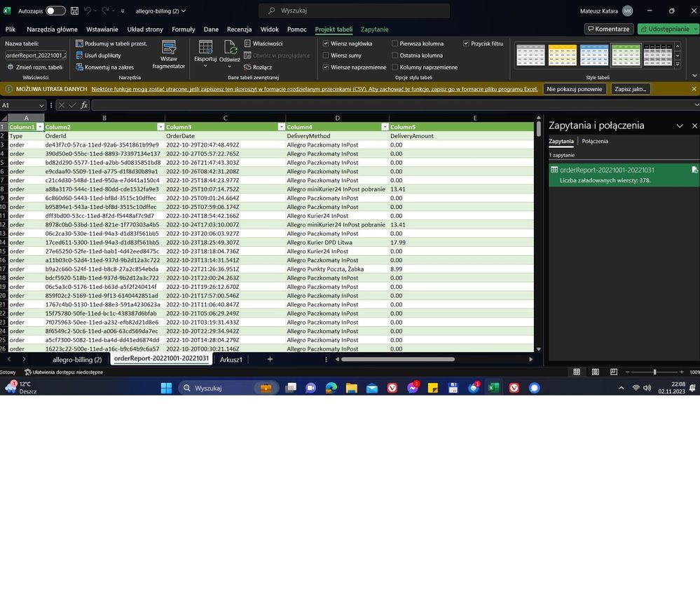700x615 pixels.
Task: Click the save icon in title bar
Action: (74, 11)
